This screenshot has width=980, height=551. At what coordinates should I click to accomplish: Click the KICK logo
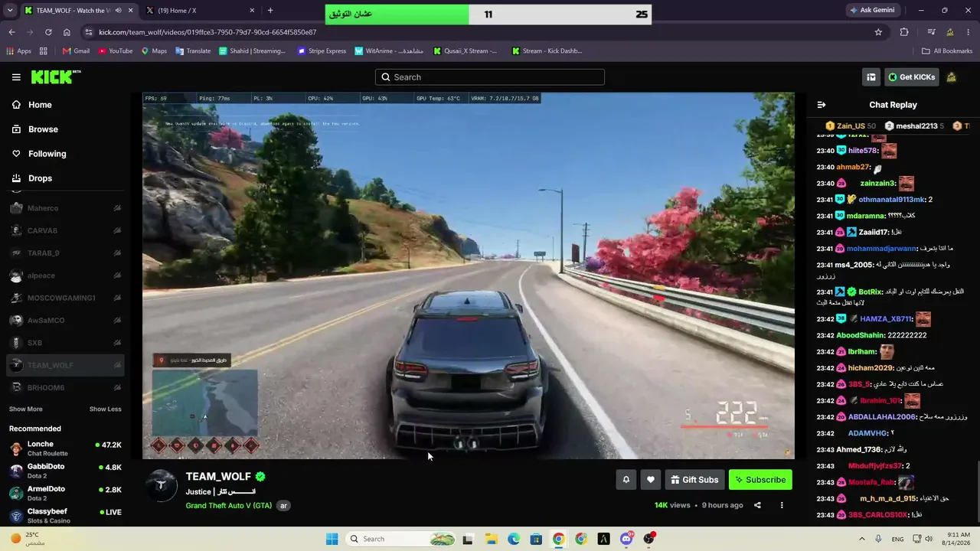(55, 77)
